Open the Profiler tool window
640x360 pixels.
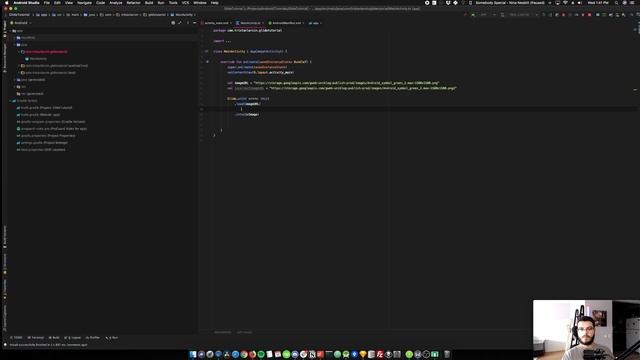point(93,338)
